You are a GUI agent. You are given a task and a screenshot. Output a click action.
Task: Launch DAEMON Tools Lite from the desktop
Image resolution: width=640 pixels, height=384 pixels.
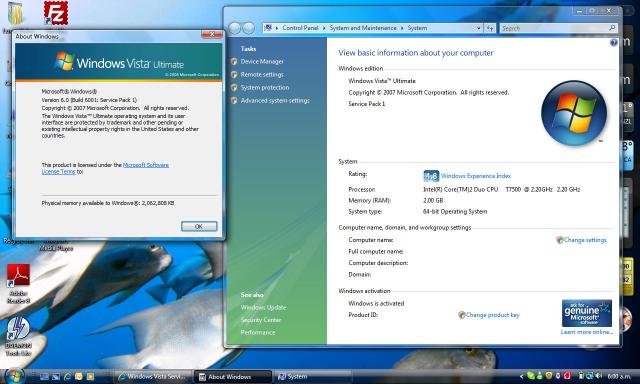pyautogui.click(x=18, y=337)
